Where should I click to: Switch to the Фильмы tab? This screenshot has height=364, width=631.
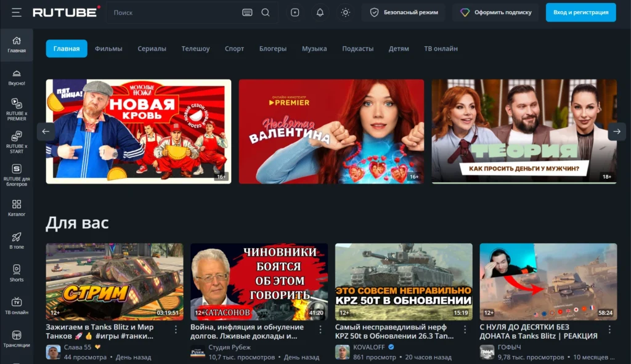109,48
